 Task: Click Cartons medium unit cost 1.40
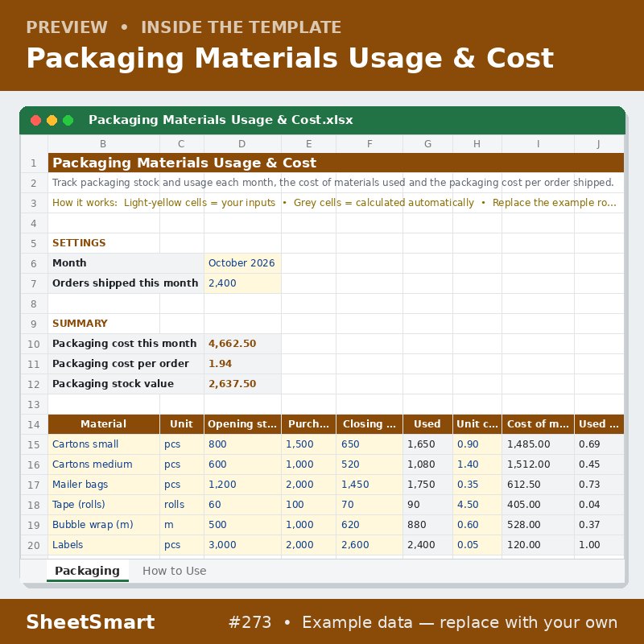click(x=477, y=464)
